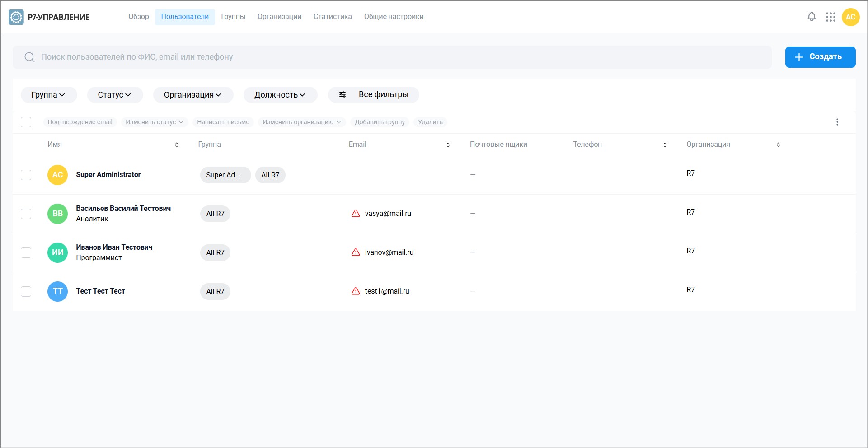Open Тест Тест Тест profile
868x448 pixels.
coord(100,291)
